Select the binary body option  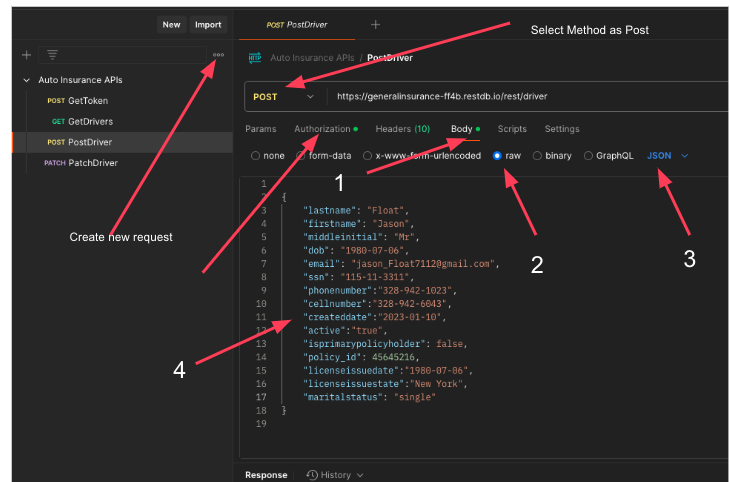tap(552, 156)
